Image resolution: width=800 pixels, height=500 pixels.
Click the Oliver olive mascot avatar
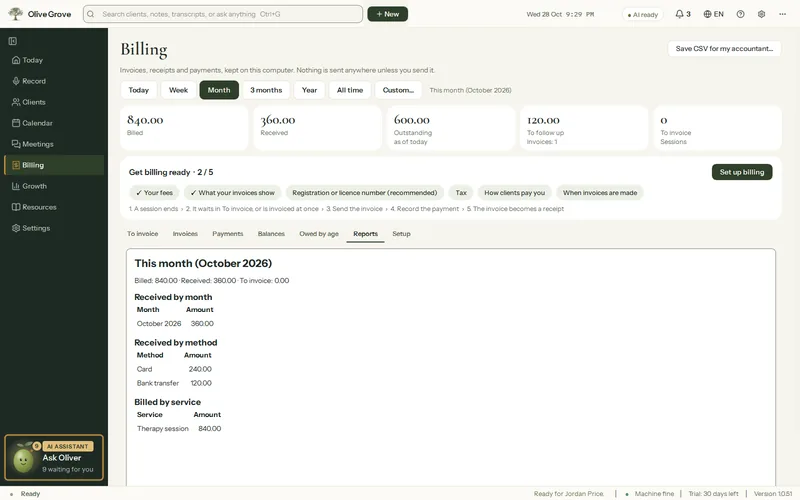pos(23,460)
